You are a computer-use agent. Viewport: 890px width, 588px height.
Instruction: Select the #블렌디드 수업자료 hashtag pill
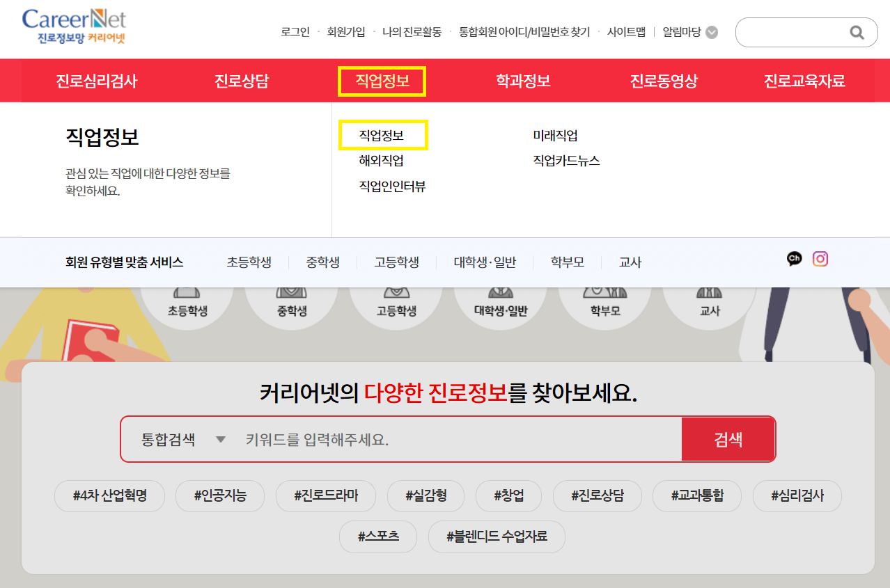[496, 537]
